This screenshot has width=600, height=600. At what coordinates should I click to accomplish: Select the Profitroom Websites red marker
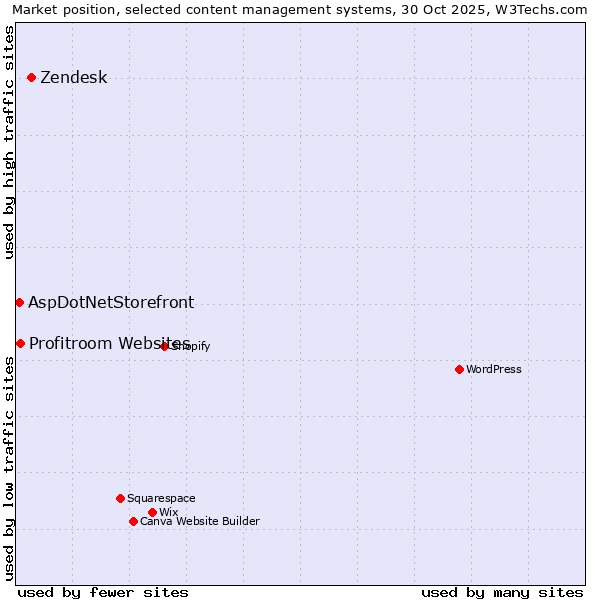click(x=20, y=343)
